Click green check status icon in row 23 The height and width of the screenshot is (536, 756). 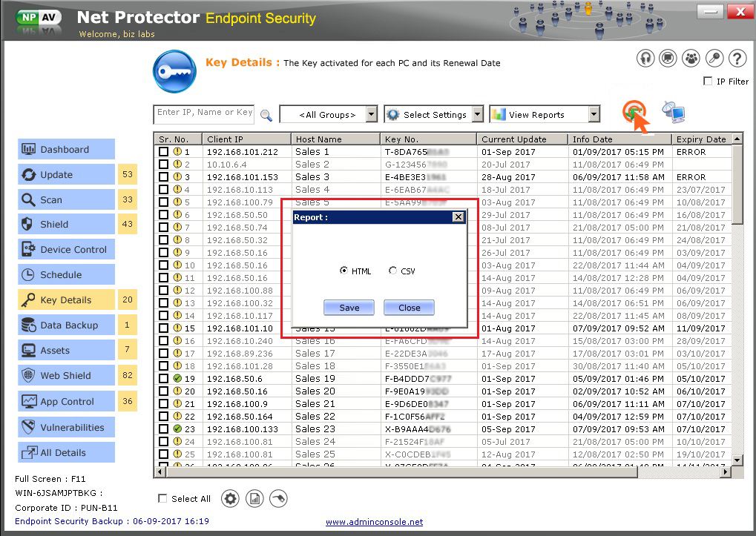(177, 429)
